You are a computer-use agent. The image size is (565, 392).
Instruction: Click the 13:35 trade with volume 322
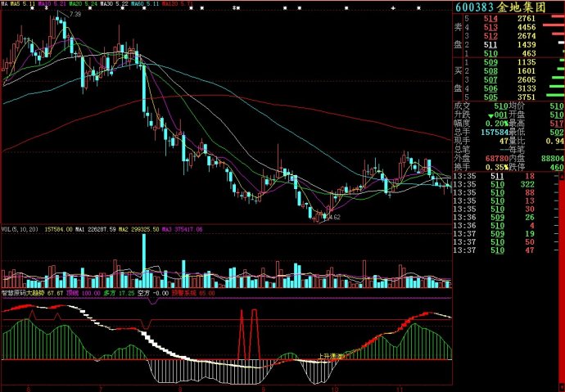pos(504,184)
